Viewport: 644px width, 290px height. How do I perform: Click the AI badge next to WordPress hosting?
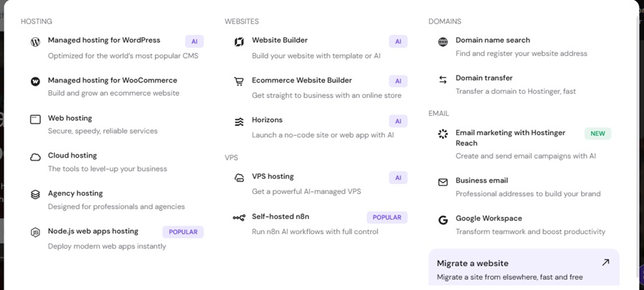pos(194,42)
